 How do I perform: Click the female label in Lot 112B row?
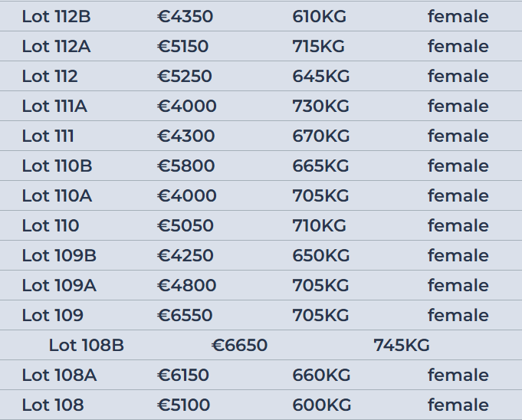pos(458,16)
